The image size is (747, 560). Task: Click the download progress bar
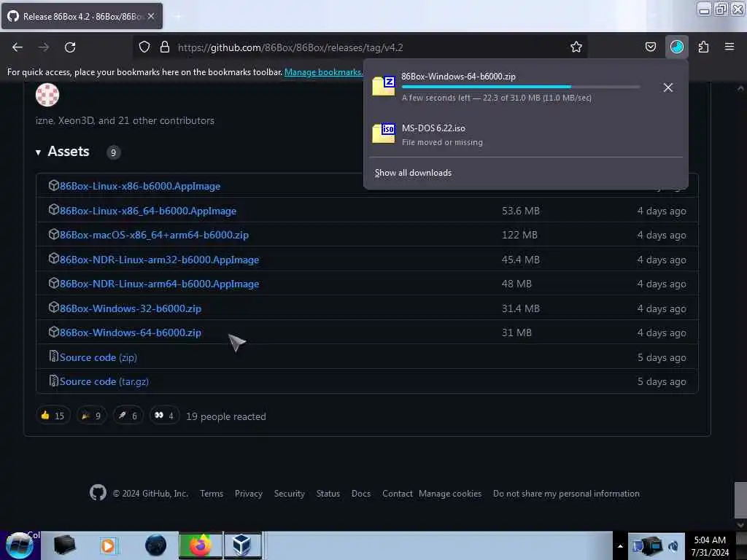coord(521,87)
